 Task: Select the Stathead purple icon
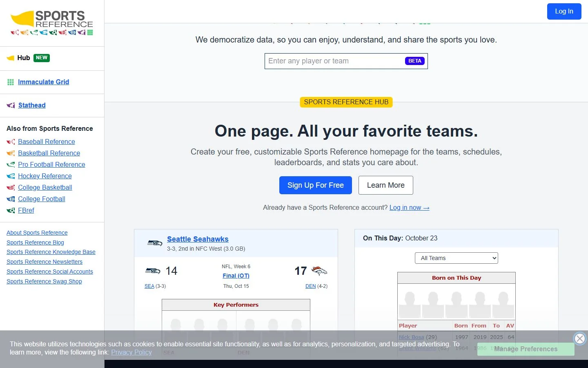pyautogui.click(x=11, y=105)
